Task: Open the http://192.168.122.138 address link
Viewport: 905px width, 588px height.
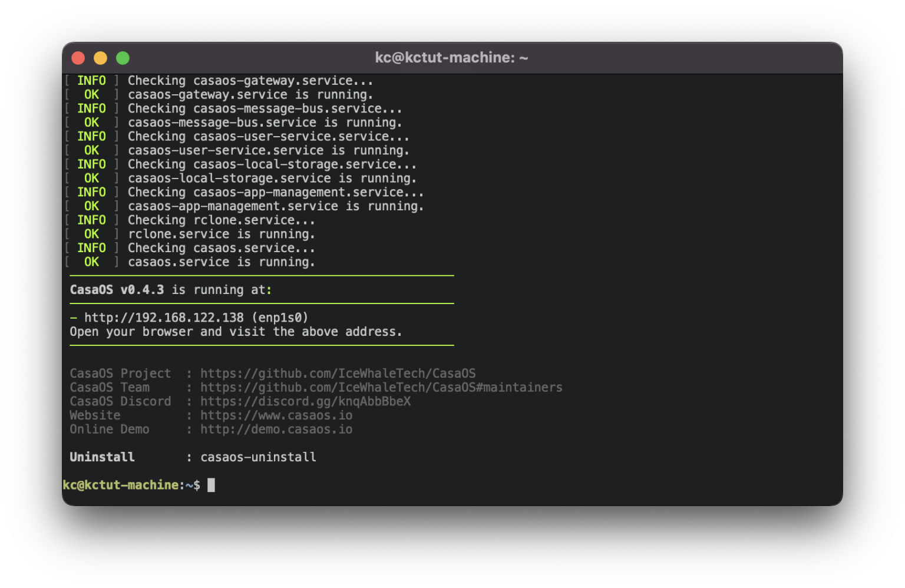Action: [164, 318]
